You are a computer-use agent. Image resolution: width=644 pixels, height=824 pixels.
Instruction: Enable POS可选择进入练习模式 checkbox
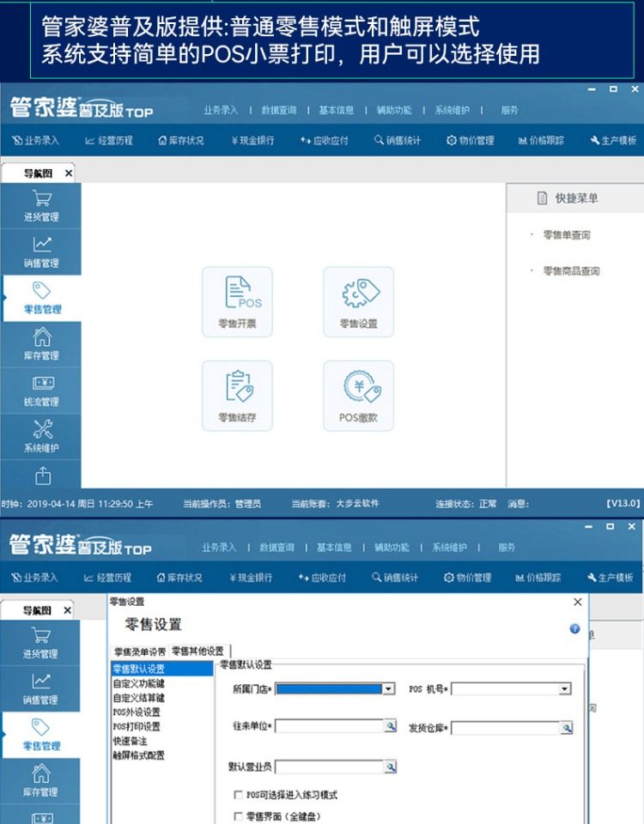[x=238, y=795]
